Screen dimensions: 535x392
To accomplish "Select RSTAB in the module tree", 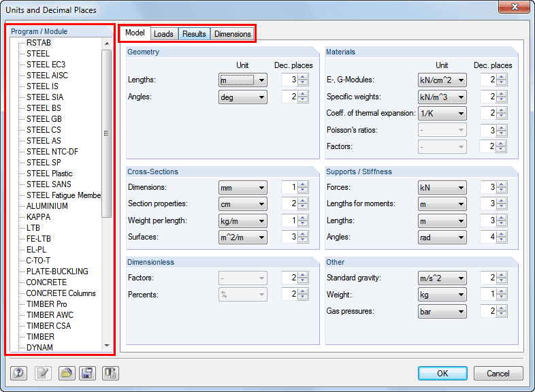I will [39, 43].
